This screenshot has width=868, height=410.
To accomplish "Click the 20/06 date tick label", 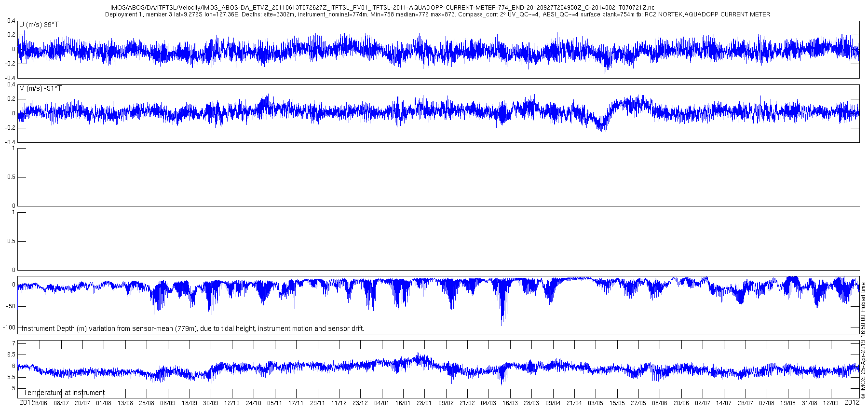I will [x=681, y=403].
